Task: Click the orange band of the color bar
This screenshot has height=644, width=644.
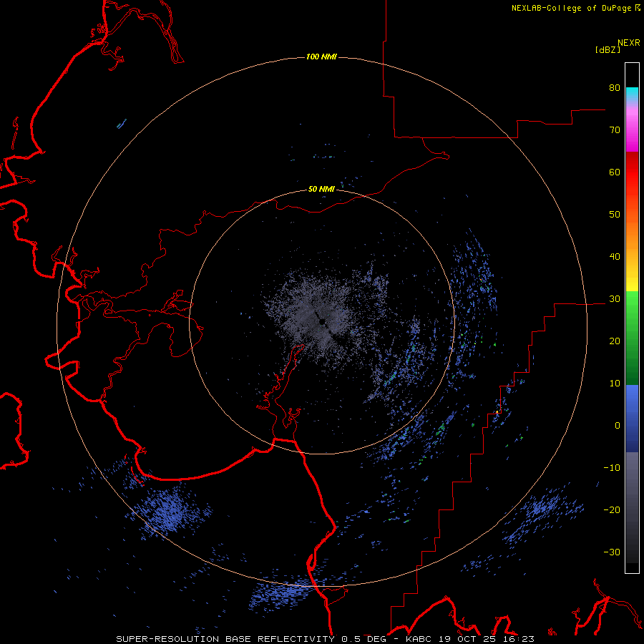Action: pyautogui.click(x=632, y=236)
